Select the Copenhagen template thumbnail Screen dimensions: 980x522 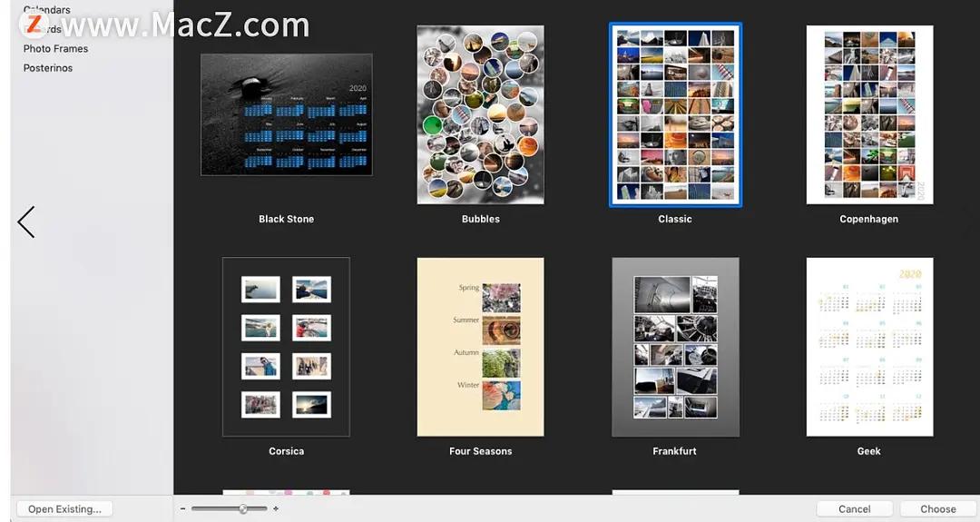(869, 114)
